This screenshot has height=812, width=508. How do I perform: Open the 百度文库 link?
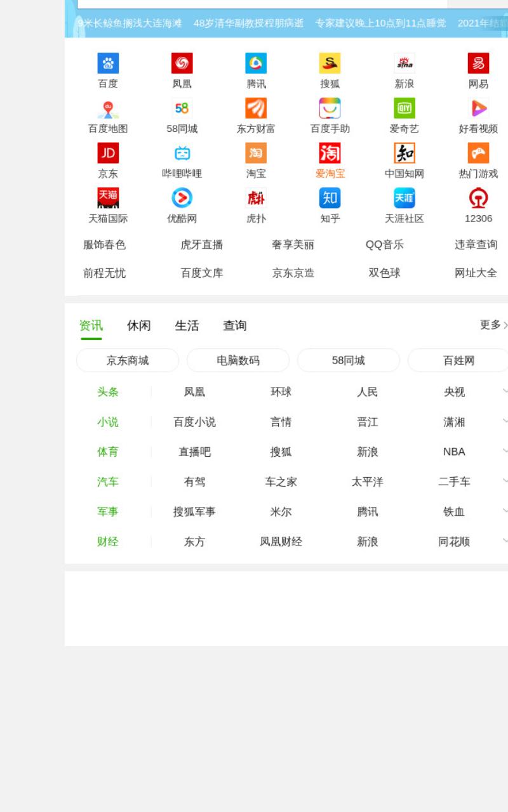202,273
